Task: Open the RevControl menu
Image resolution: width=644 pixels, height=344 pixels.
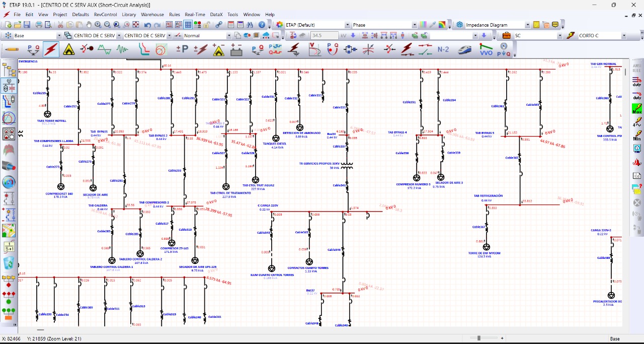Action: [105, 15]
